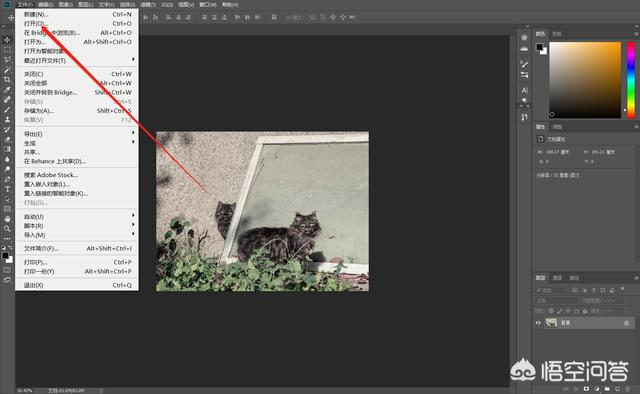
Task: Select the Spot Healing Brush tool
Action: coord(7,100)
